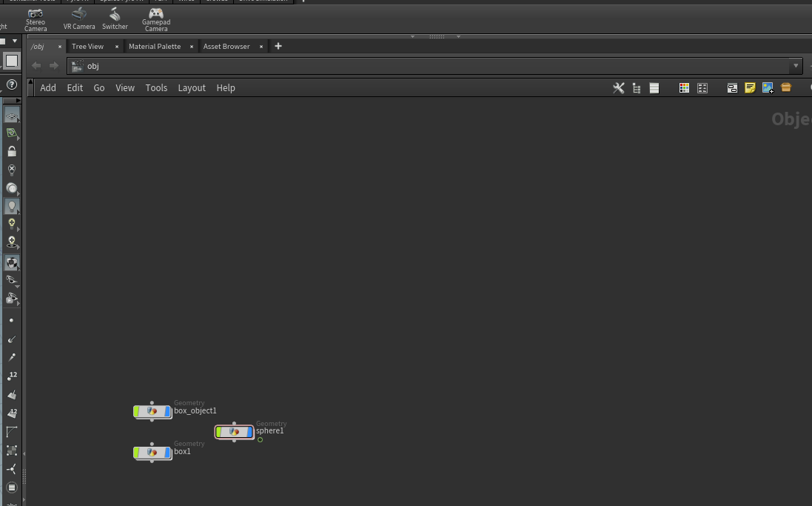Switch to the Asset Browser tab

click(x=227, y=47)
